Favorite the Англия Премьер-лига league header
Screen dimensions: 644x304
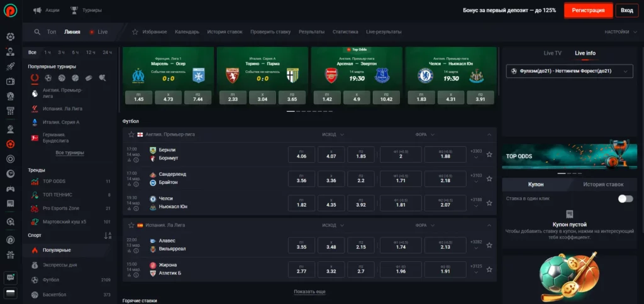(x=131, y=134)
